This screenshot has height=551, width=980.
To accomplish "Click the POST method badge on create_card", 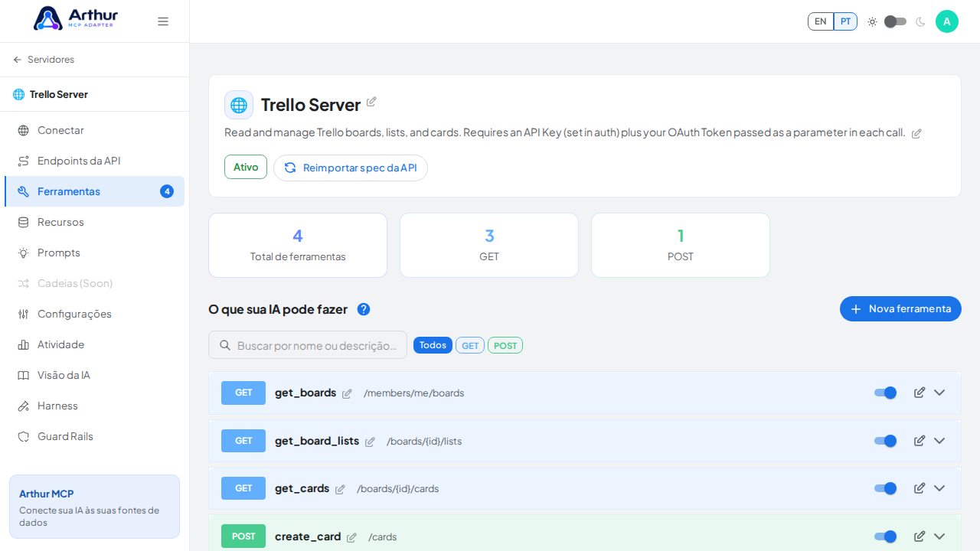I will (x=243, y=536).
